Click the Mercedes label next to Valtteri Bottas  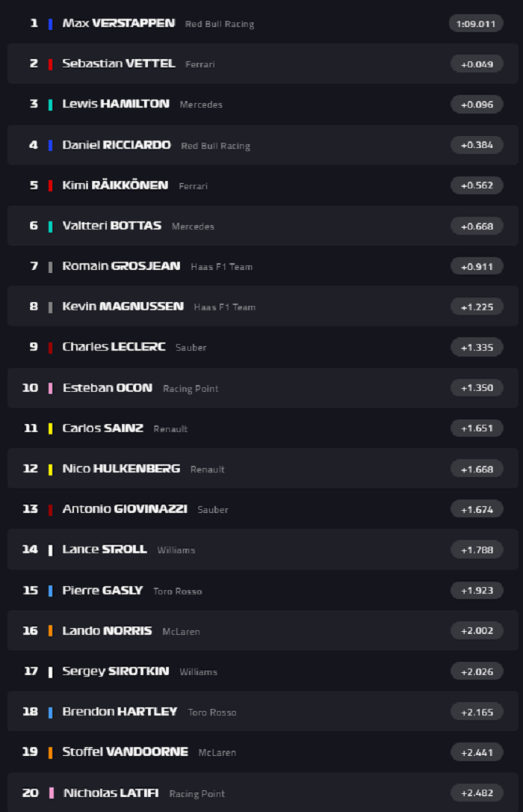pyautogui.click(x=194, y=227)
